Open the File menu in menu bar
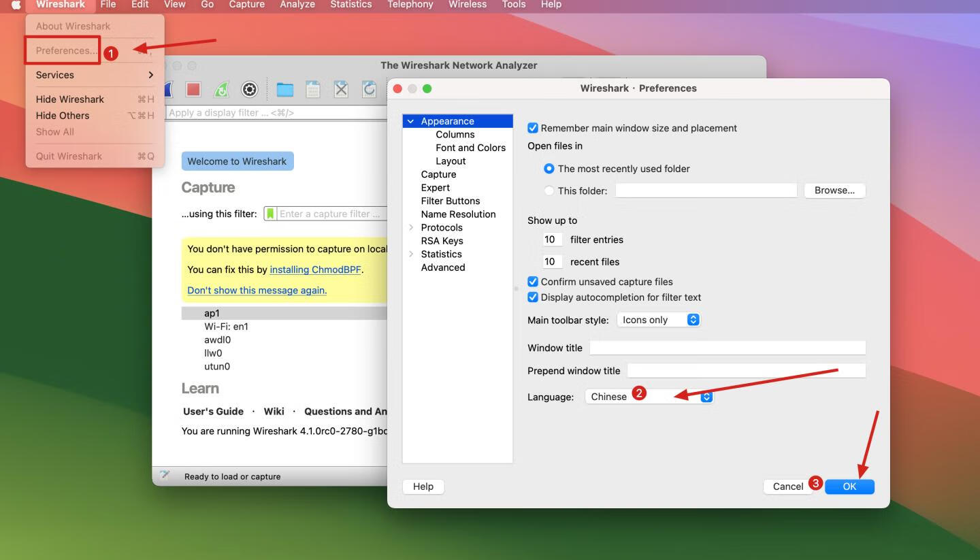The height and width of the screenshot is (560, 980). click(108, 5)
